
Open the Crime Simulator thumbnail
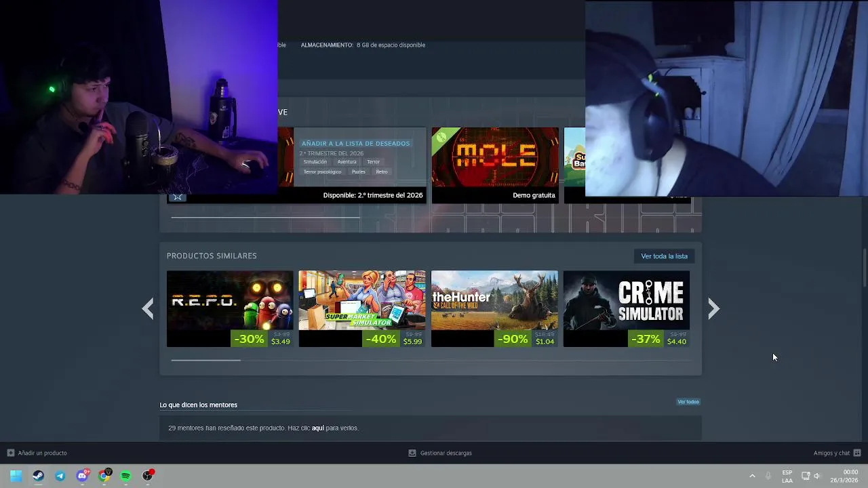(x=627, y=301)
